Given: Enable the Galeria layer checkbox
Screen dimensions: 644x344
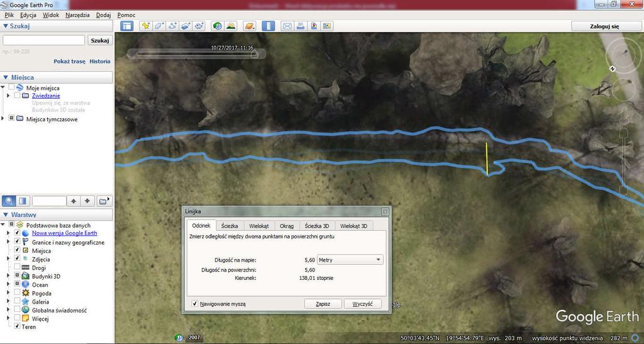Looking at the screenshot, I should pyautogui.click(x=17, y=301).
